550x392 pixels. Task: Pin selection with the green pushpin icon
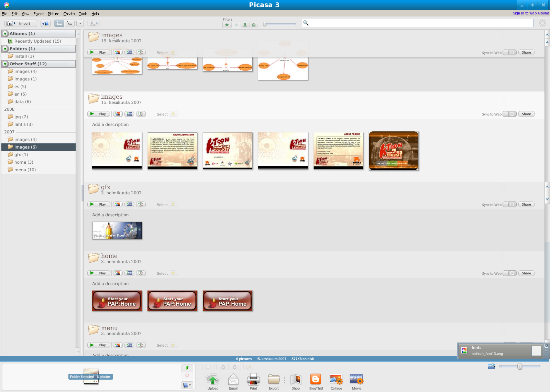pos(187,368)
